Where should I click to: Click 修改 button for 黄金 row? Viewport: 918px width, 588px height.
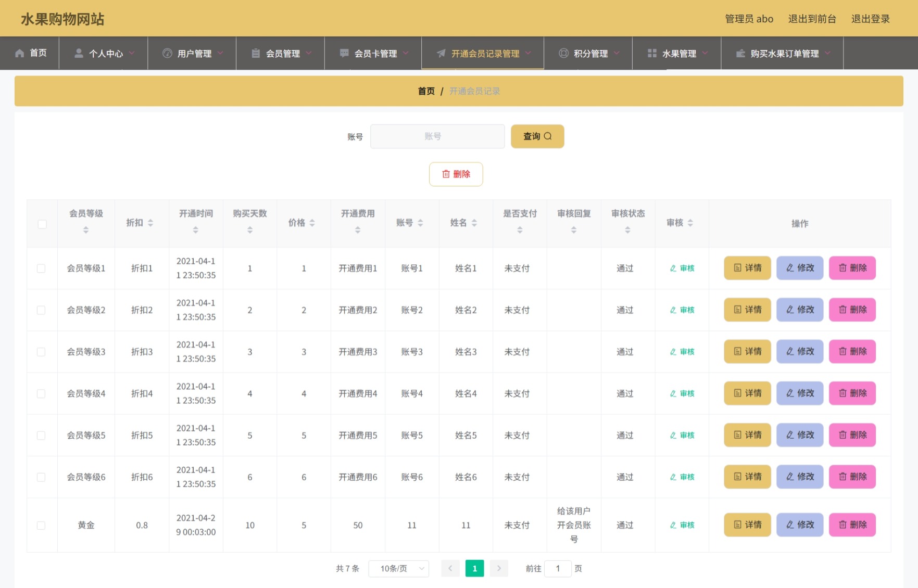(800, 525)
